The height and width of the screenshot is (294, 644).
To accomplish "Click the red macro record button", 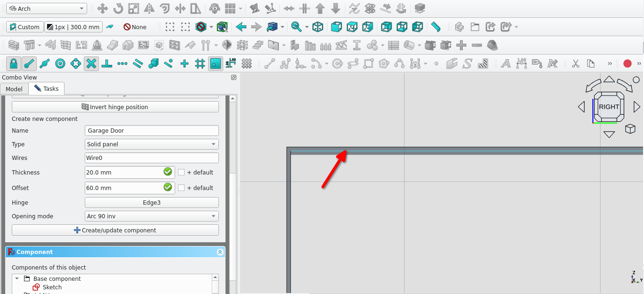I will coord(627,64).
